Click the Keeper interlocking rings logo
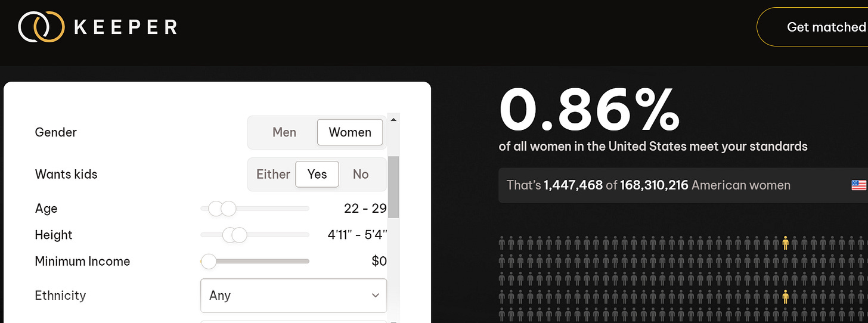Screen dimensions: 868x323 click(41, 27)
